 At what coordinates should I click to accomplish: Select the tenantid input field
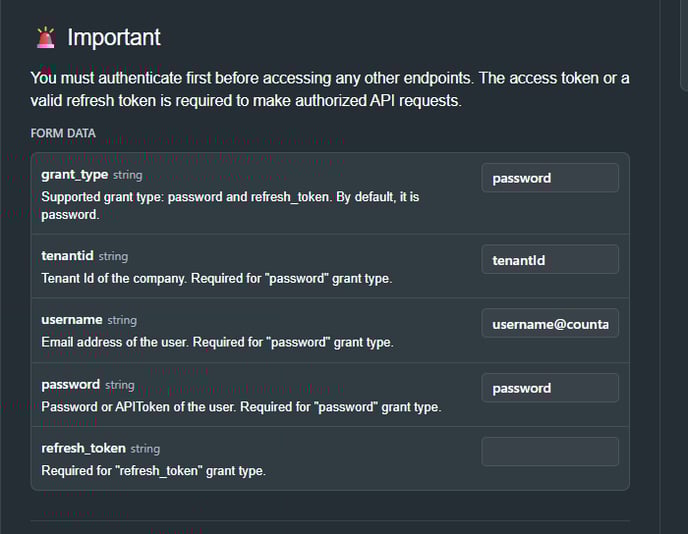coord(550,260)
